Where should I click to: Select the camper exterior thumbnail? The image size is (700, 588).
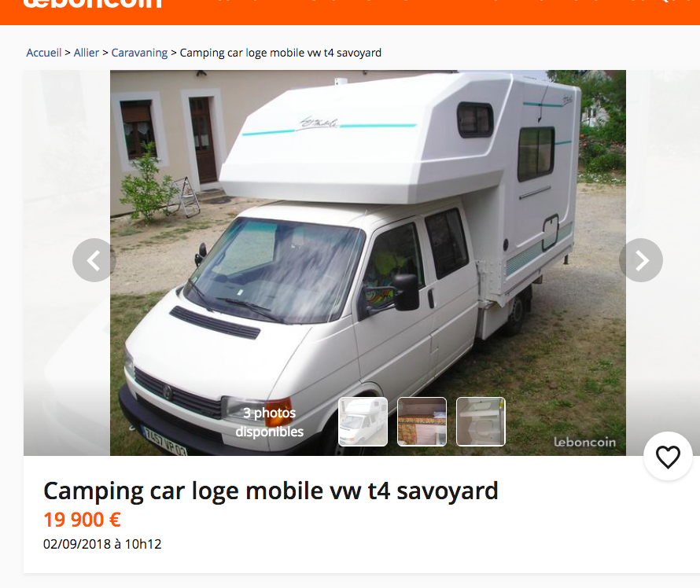click(363, 421)
